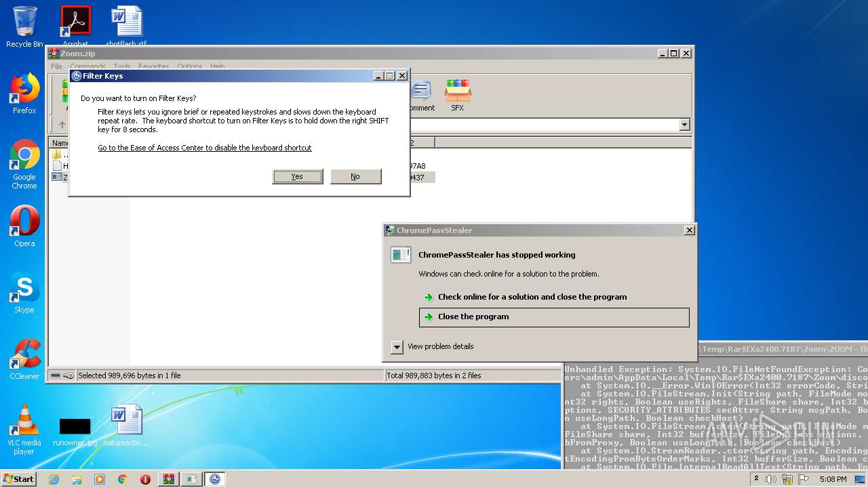
Task: Open Opera from the taskbar
Action: tap(145, 479)
